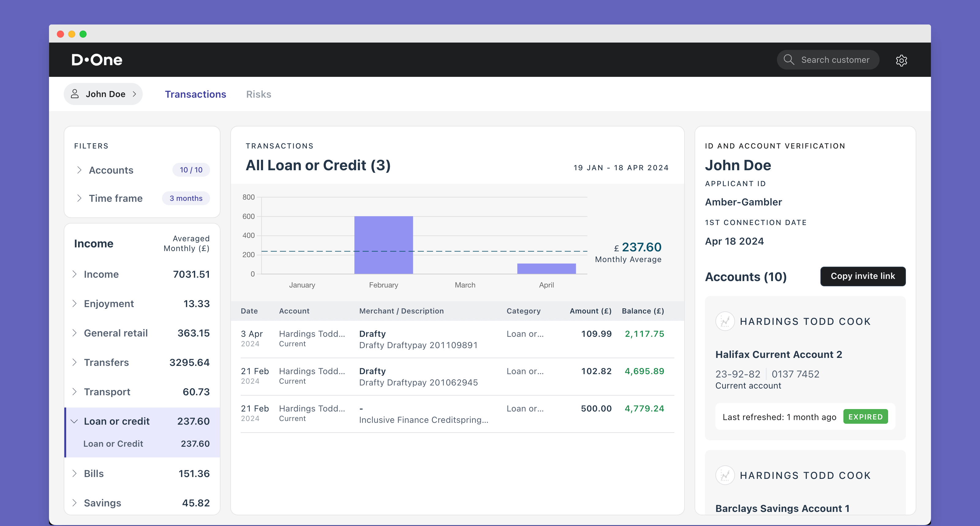
Task: Switch to the Risks tab
Action: [x=258, y=94]
